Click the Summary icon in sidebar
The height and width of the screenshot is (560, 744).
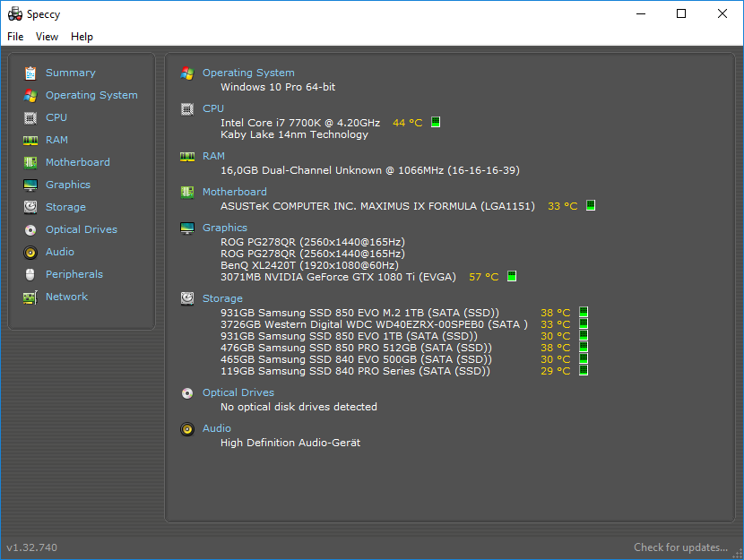click(30, 73)
